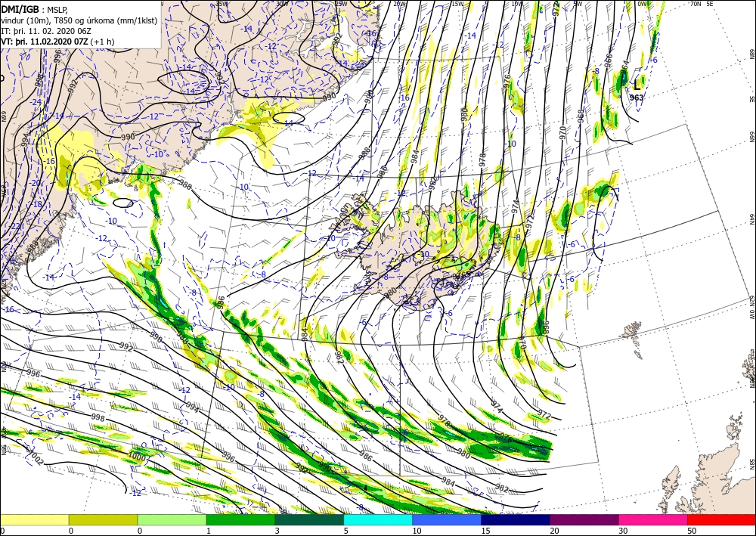Click the "964" isobar label near the low

624,67
